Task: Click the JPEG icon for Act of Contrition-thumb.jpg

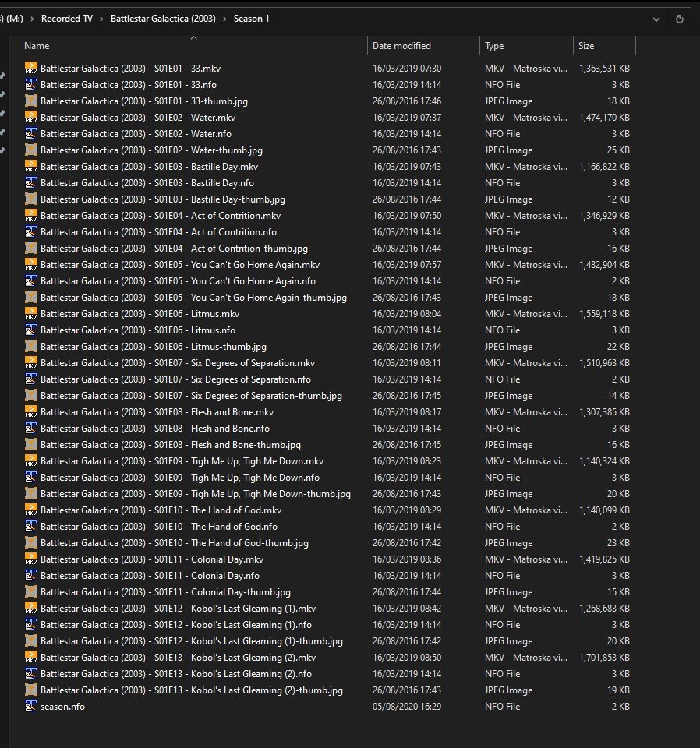Action: click(x=31, y=249)
